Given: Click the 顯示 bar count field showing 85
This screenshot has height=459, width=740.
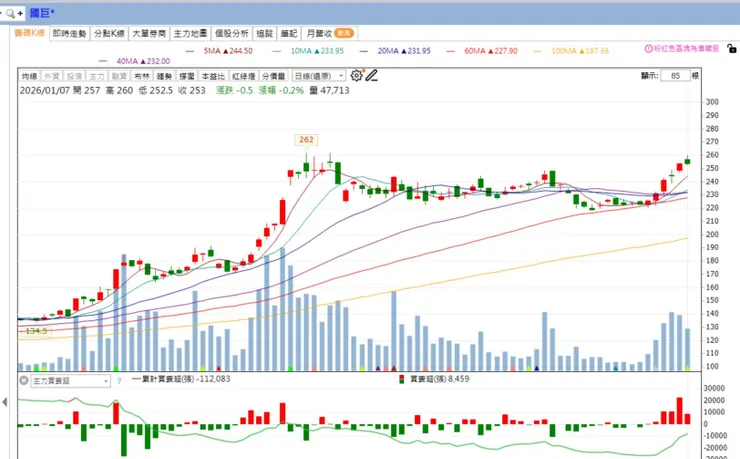Looking at the screenshot, I should (675, 75).
